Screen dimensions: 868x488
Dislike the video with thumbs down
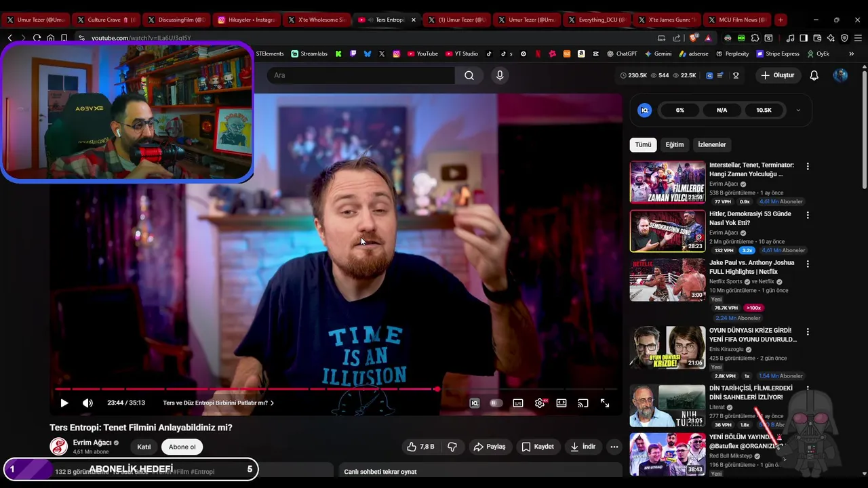(452, 447)
